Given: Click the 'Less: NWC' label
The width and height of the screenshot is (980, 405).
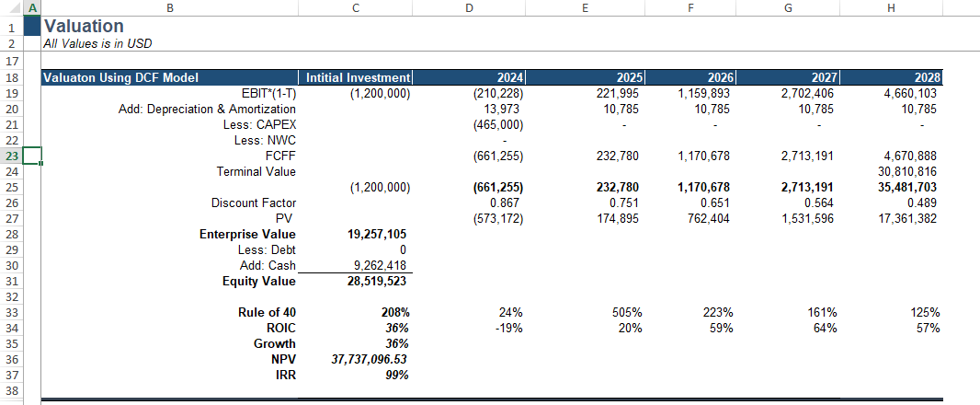Looking at the screenshot, I should pyautogui.click(x=265, y=140).
